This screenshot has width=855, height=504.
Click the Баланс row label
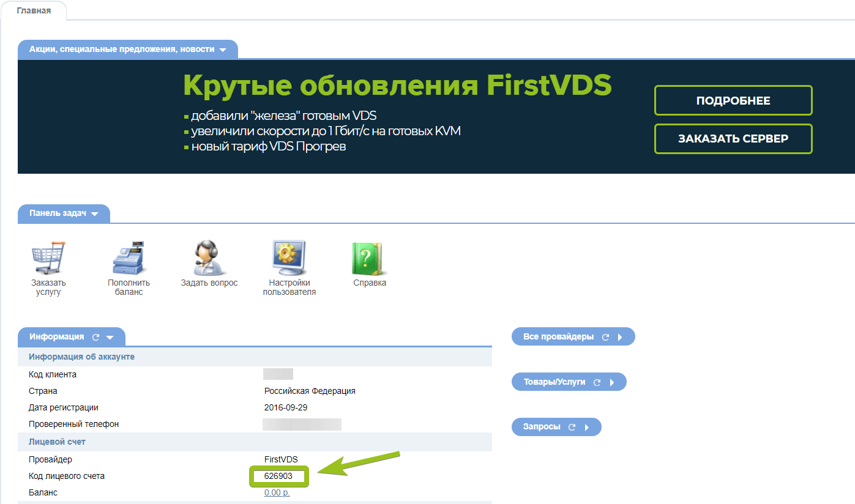click(43, 492)
